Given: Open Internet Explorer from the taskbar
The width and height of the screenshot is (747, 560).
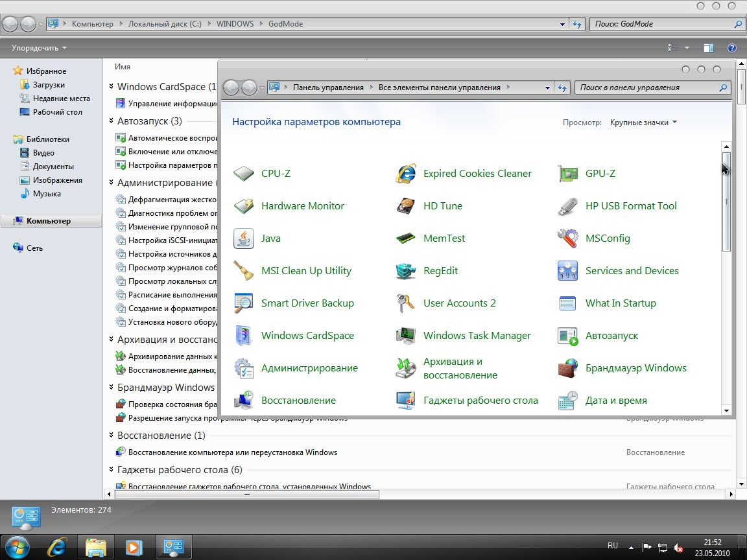Looking at the screenshot, I should point(57,546).
